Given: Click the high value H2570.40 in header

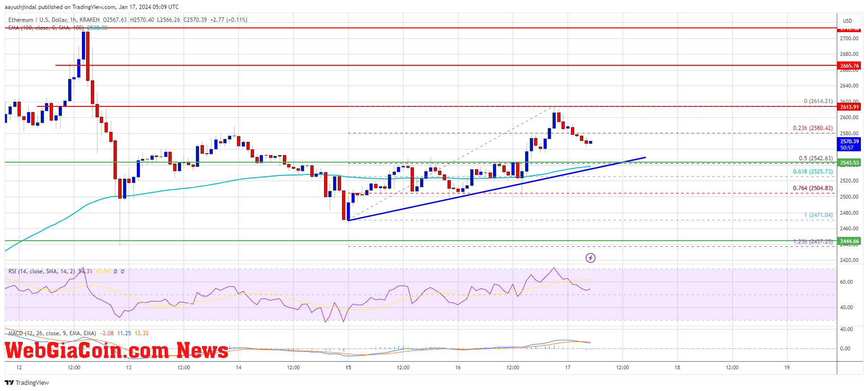Looking at the screenshot, I should coord(142,20).
